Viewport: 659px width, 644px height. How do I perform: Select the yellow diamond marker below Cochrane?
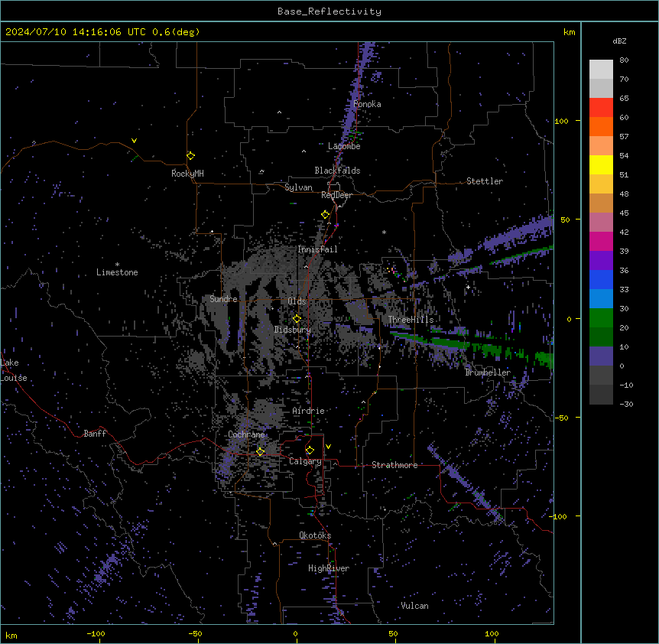[260, 451]
